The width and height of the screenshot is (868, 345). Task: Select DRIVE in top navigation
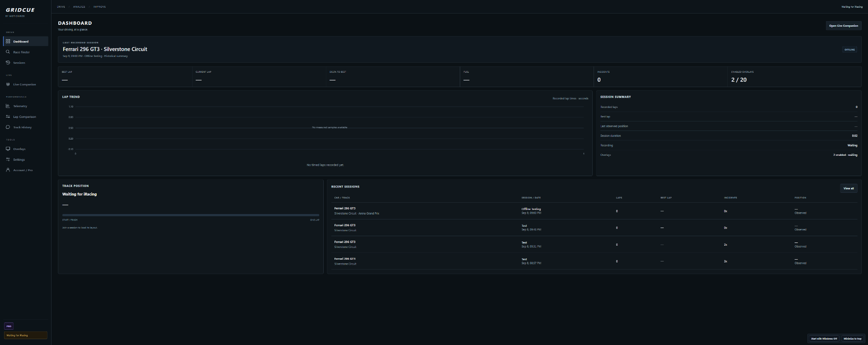pyautogui.click(x=61, y=7)
